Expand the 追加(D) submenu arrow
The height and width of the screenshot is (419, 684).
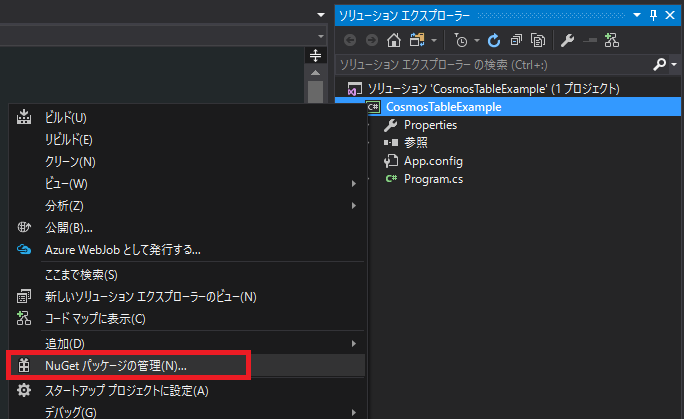click(x=354, y=344)
